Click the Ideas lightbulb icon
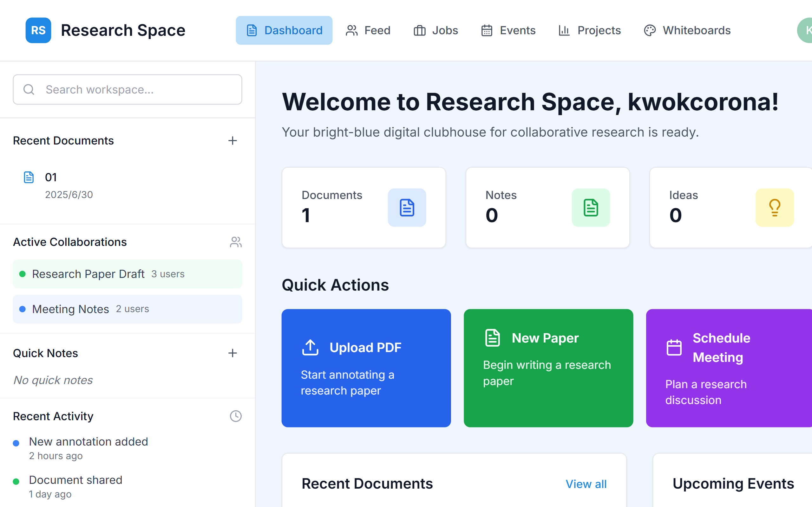Viewport: 812px width, 507px height. 775,208
